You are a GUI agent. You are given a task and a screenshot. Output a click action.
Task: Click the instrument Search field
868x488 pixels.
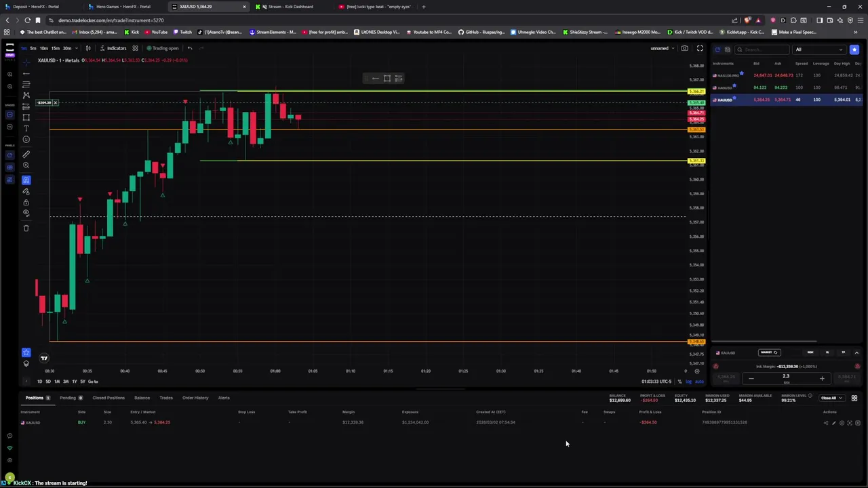762,49
